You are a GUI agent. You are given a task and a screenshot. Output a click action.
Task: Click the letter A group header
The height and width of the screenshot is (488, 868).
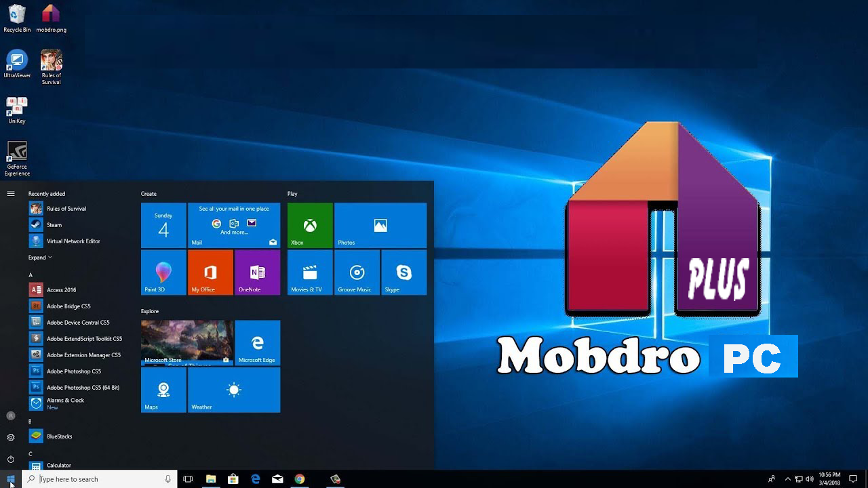[x=31, y=275]
